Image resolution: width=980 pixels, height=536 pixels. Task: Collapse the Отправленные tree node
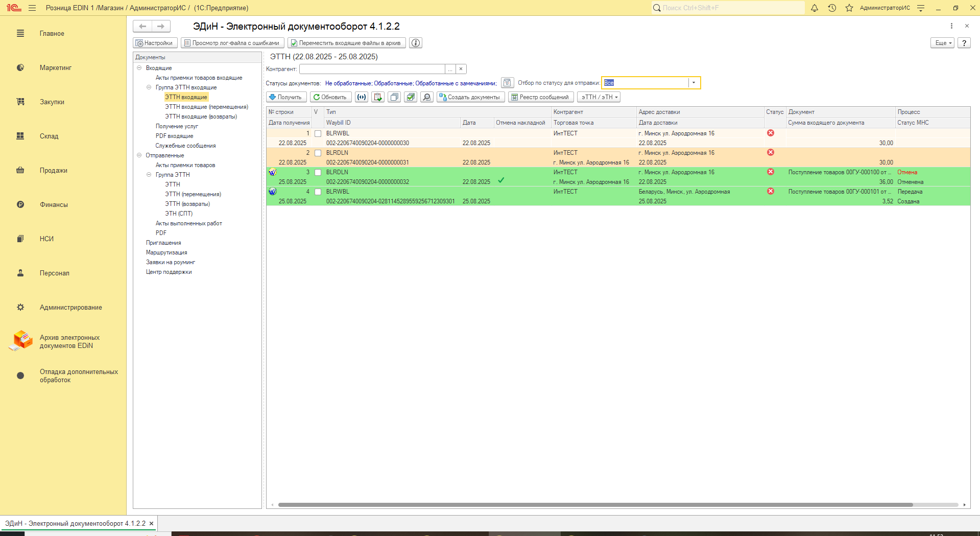point(139,155)
